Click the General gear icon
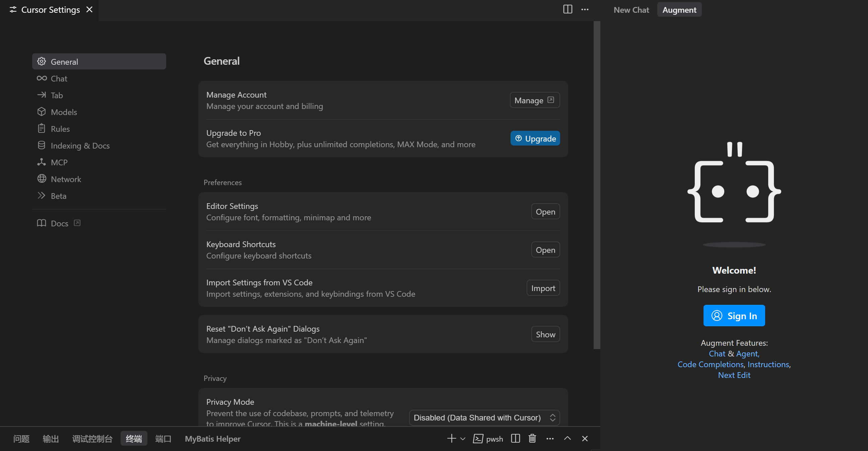 (42, 61)
